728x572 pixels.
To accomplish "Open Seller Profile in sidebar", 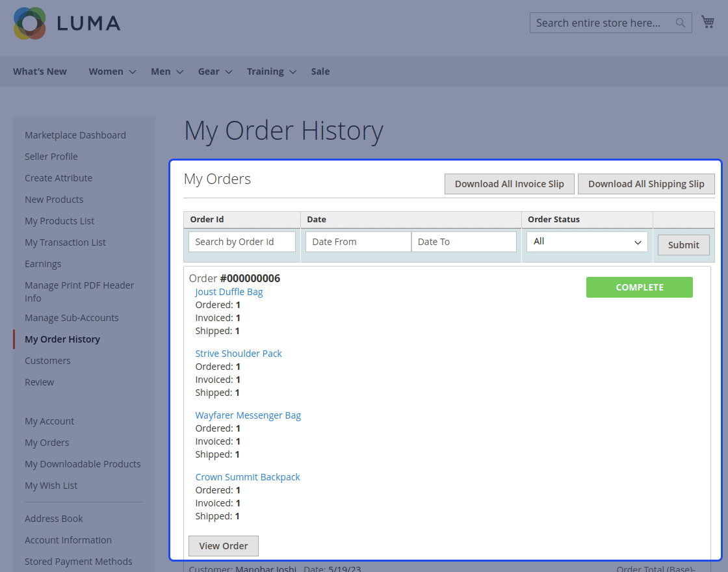I will point(51,157).
